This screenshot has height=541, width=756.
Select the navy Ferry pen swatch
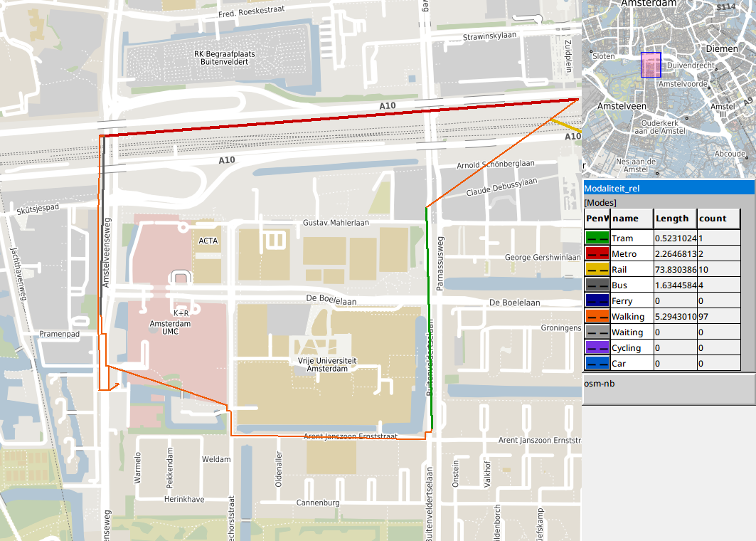click(597, 300)
